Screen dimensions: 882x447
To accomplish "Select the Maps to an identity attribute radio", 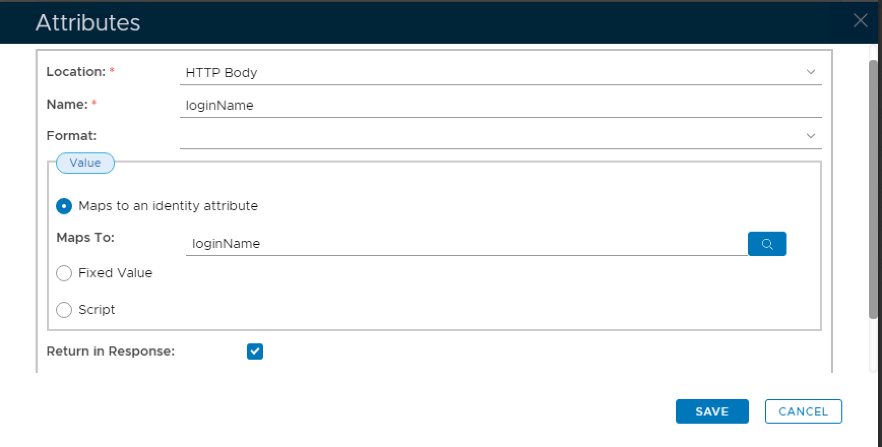I will (x=64, y=206).
